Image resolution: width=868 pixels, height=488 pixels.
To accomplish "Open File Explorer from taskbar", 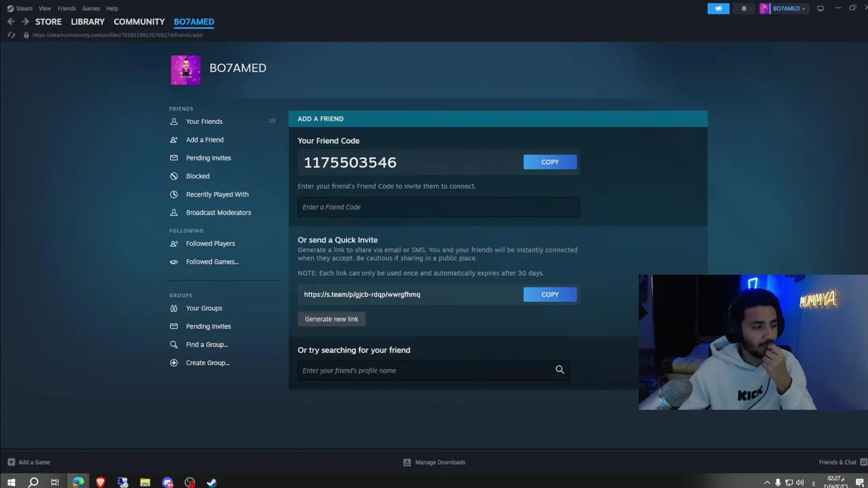I will (x=145, y=483).
